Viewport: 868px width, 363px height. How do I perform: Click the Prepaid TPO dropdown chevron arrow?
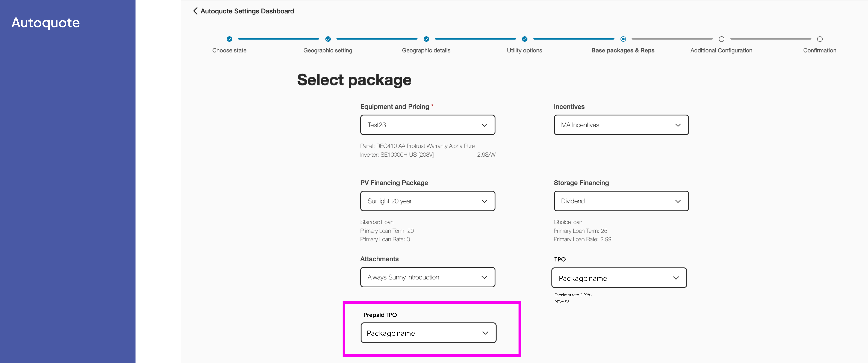pyautogui.click(x=485, y=333)
